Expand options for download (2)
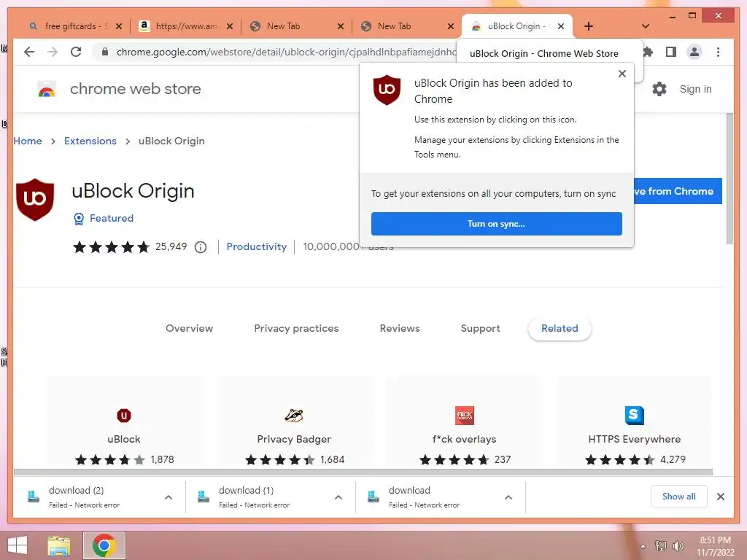 click(x=169, y=497)
